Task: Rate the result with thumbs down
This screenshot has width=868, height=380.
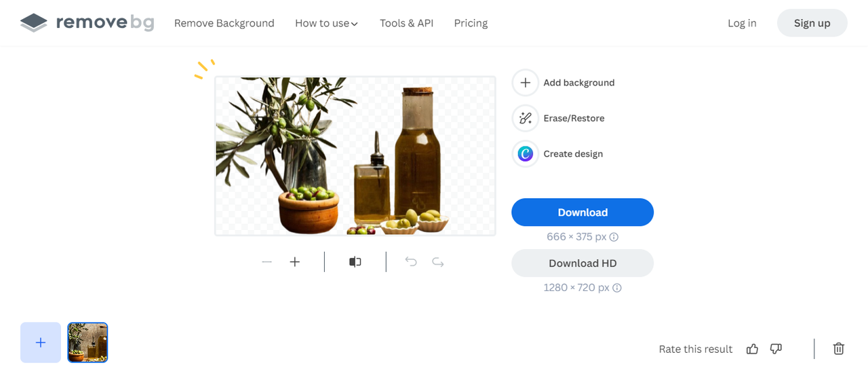Action: click(x=776, y=349)
